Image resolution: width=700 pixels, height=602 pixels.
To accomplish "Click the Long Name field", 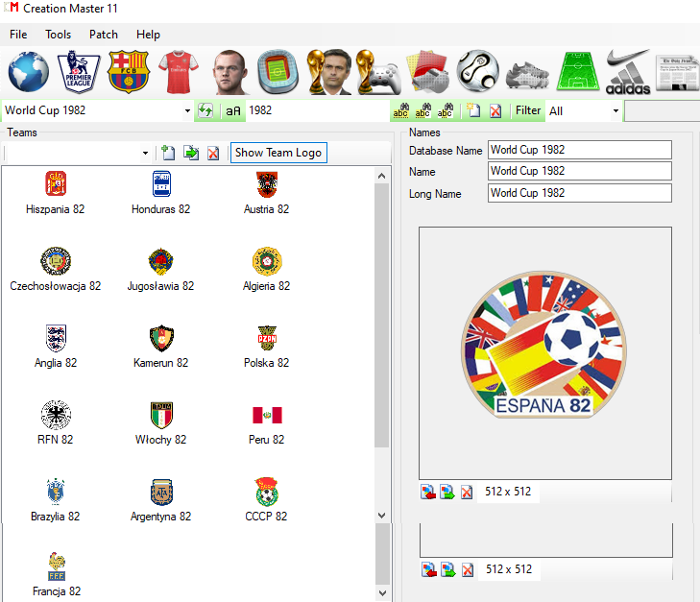I will tap(579, 193).
